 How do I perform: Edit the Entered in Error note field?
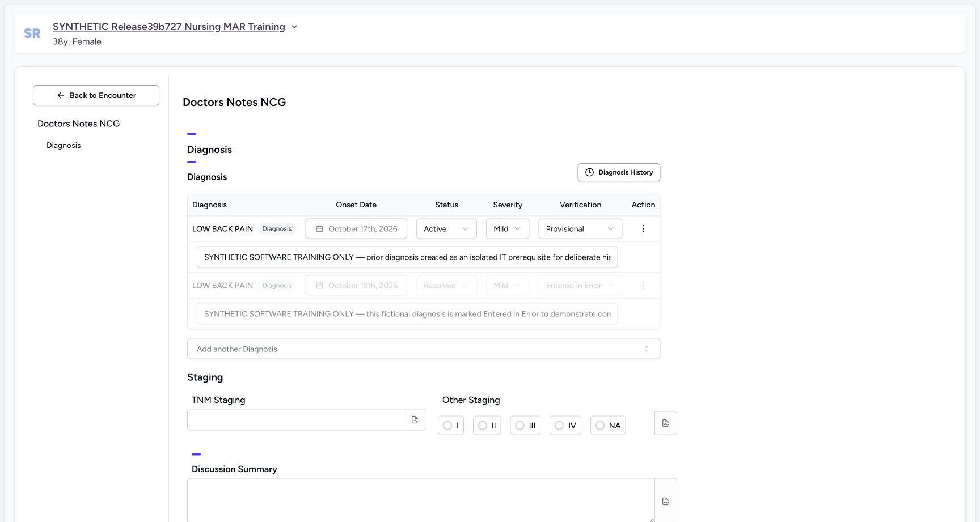pyautogui.click(x=407, y=314)
